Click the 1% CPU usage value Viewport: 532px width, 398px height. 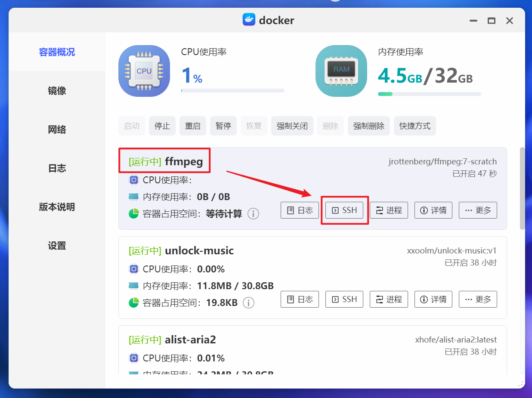click(192, 76)
